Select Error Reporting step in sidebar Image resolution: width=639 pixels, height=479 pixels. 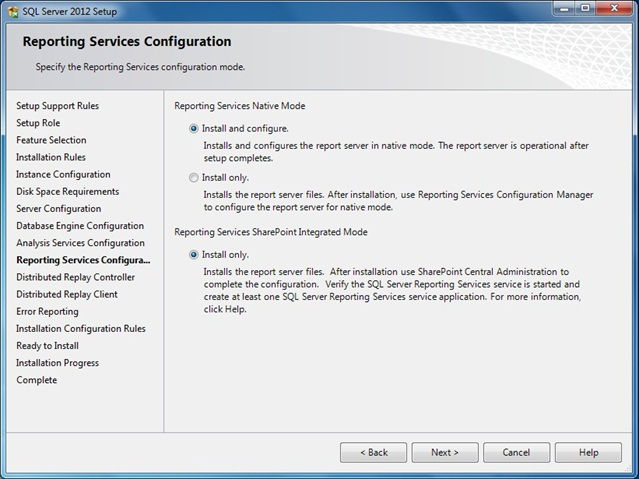47,311
